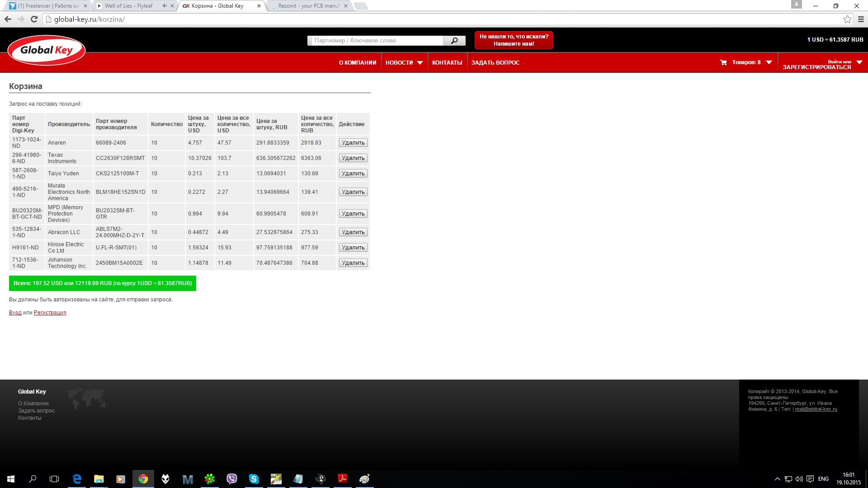Click the red 'Не нашли то, что искали?' button
The width and height of the screenshot is (868, 488).
click(514, 40)
